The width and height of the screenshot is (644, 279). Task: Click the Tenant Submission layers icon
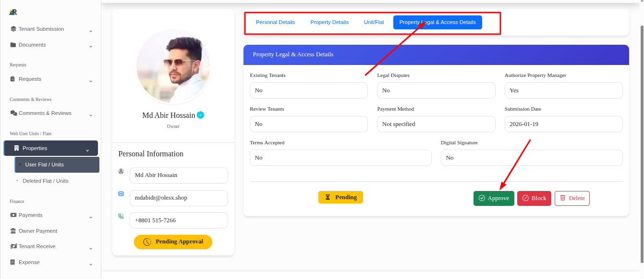13,29
